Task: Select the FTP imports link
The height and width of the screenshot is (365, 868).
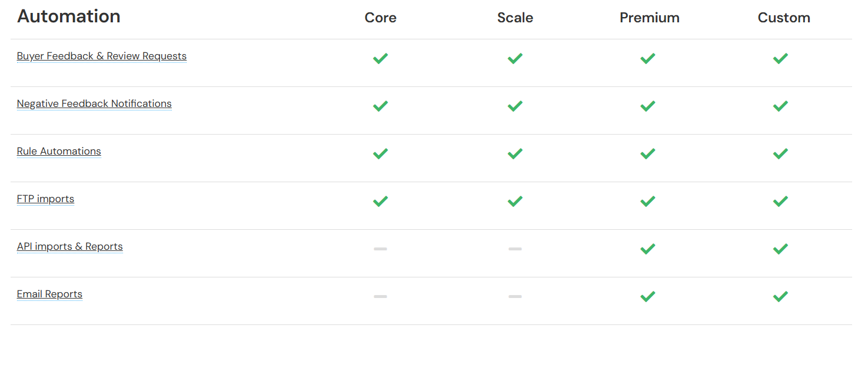Action: click(45, 199)
